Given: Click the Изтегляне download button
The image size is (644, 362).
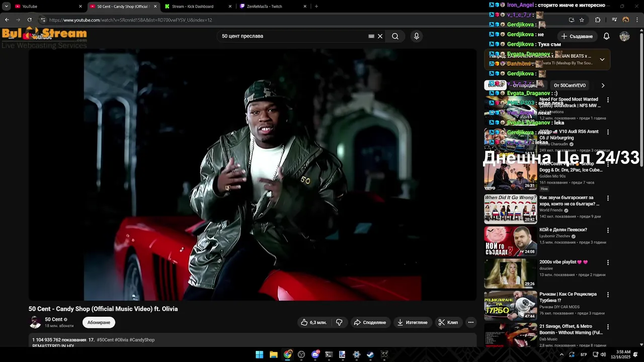Looking at the screenshot, I should tap(412, 322).
